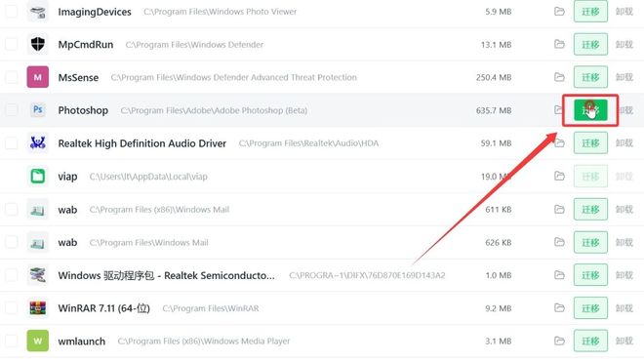Click 迁移 button for wmlaunch
The height and width of the screenshot is (362, 644).
coord(590,341)
